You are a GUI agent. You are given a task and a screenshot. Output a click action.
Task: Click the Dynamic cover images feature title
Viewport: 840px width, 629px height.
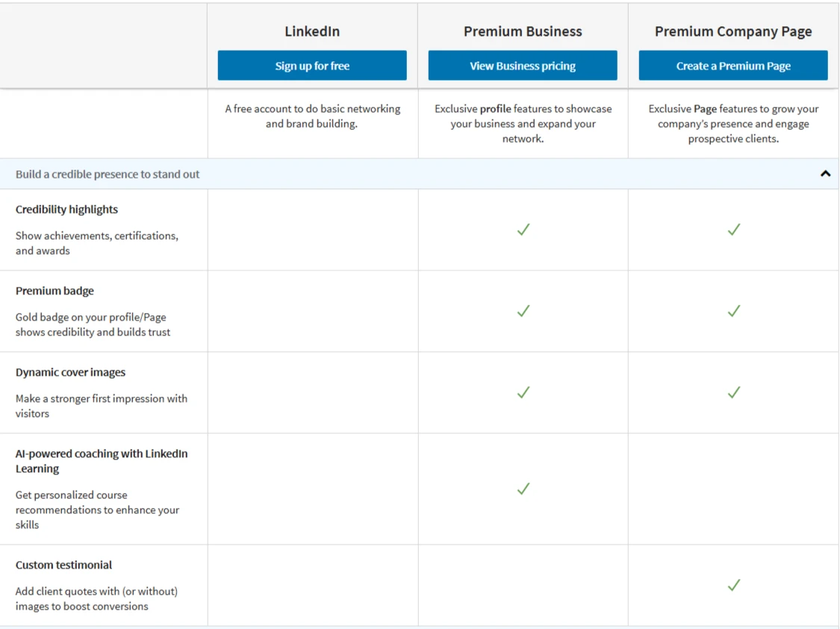(70, 373)
